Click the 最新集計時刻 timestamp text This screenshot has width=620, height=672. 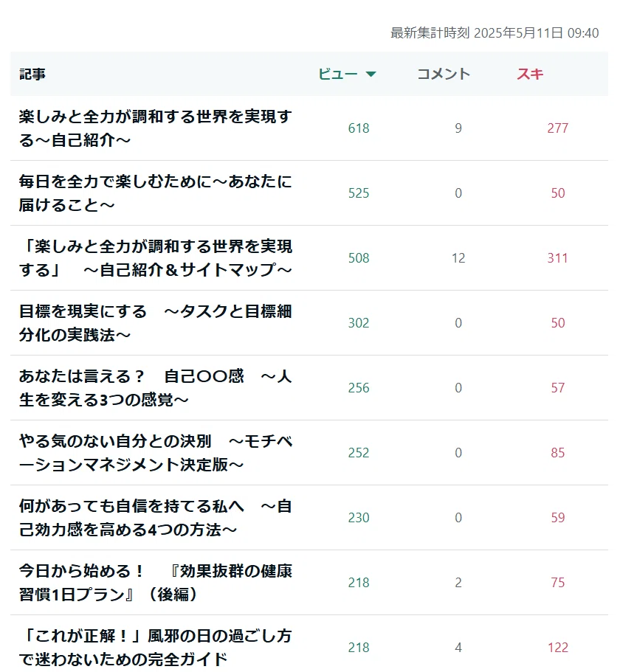495,33
